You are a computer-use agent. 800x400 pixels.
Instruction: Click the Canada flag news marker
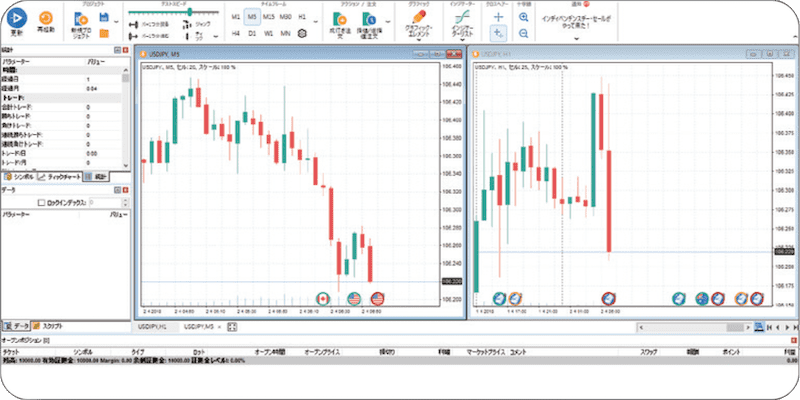tap(323, 298)
